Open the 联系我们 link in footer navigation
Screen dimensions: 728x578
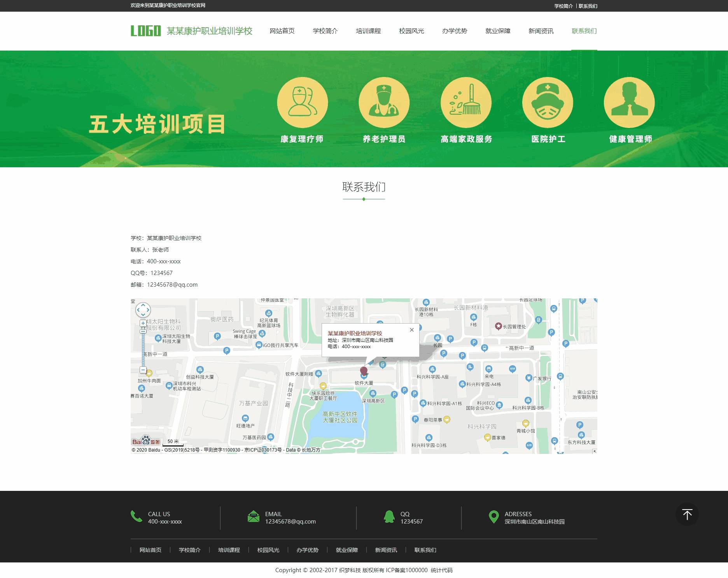click(425, 550)
